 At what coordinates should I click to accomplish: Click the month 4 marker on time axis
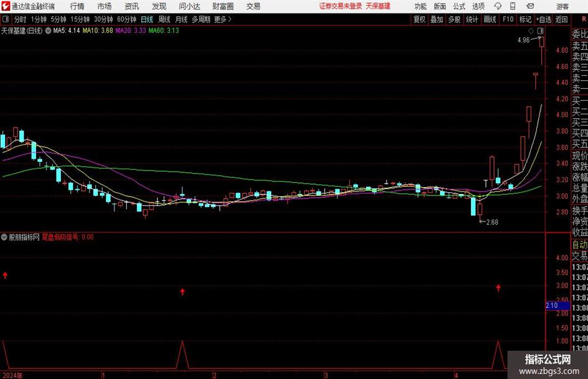tap(456, 375)
